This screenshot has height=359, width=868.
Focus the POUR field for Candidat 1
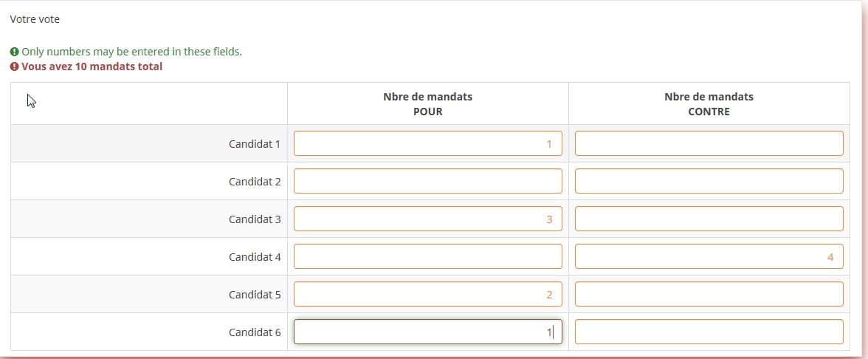(x=427, y=143)
